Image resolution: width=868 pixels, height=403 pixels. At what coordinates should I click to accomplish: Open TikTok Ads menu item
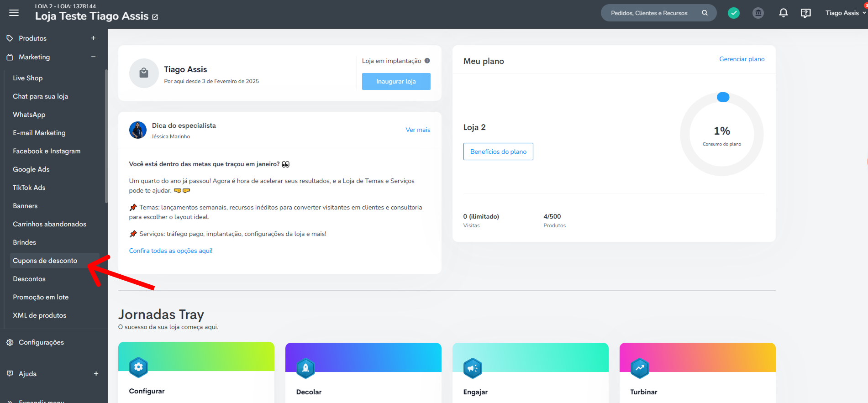pyautogui.click(x=29, y=188)
